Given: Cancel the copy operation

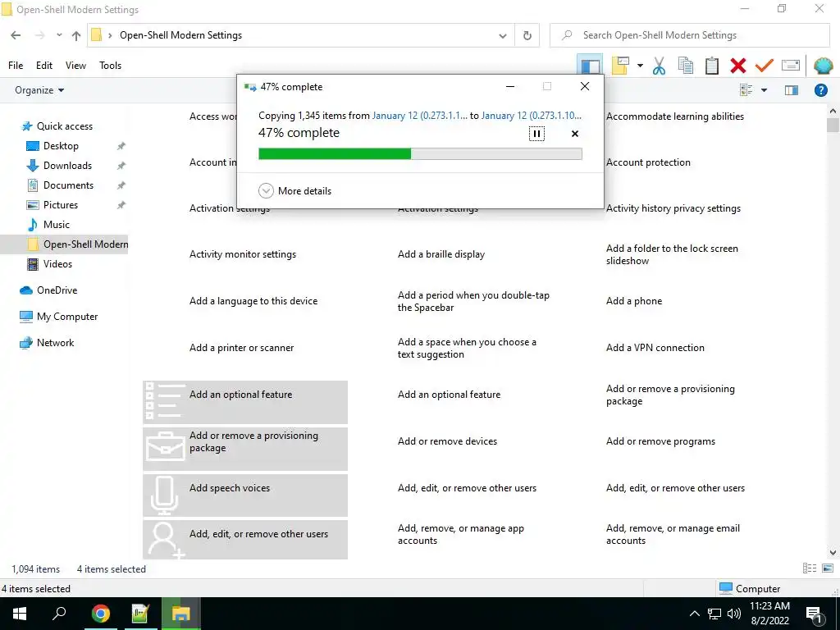Looking at the screenshot, I should tap(575, 134).
